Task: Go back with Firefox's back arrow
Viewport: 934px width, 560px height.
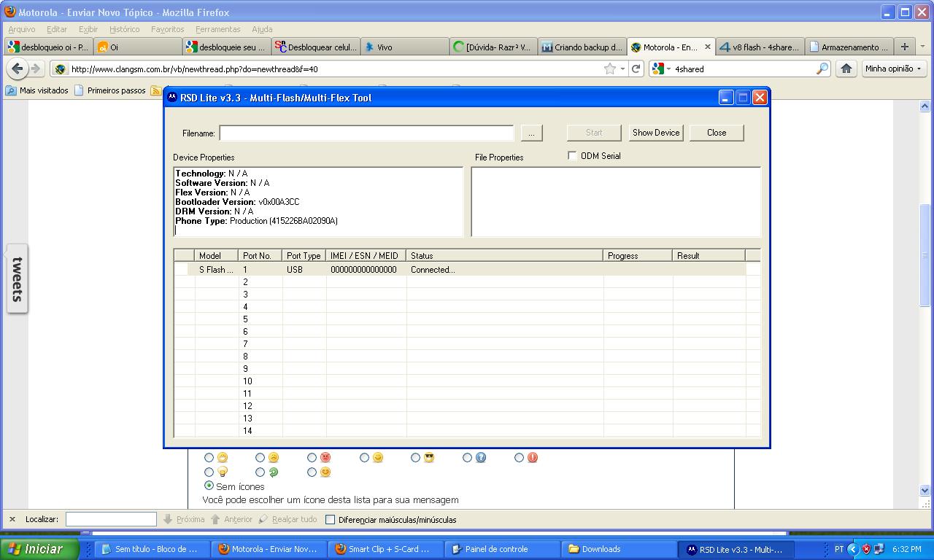Action: tap(17, 69)
